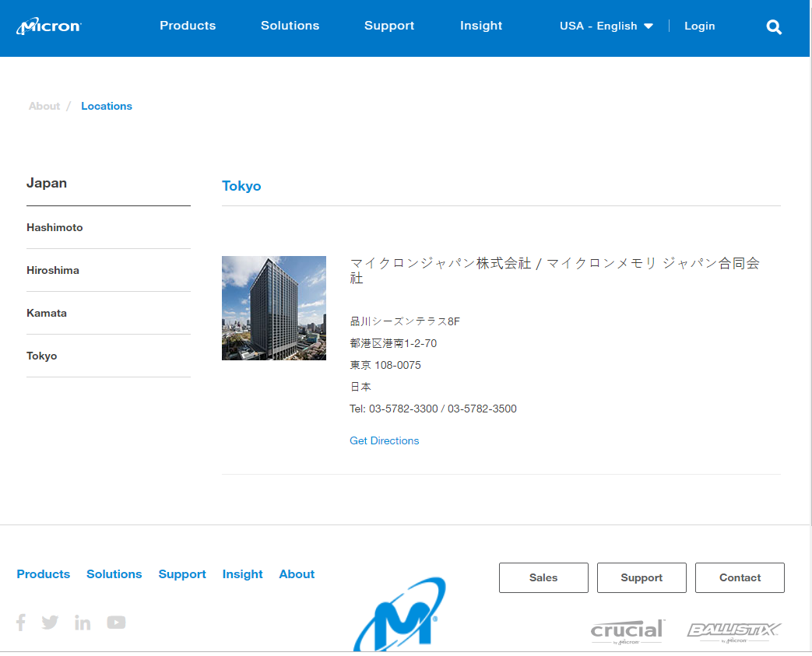Viewport: 812px width, 656px height.
Task: Click the Get Directions link
Action: 385,440
